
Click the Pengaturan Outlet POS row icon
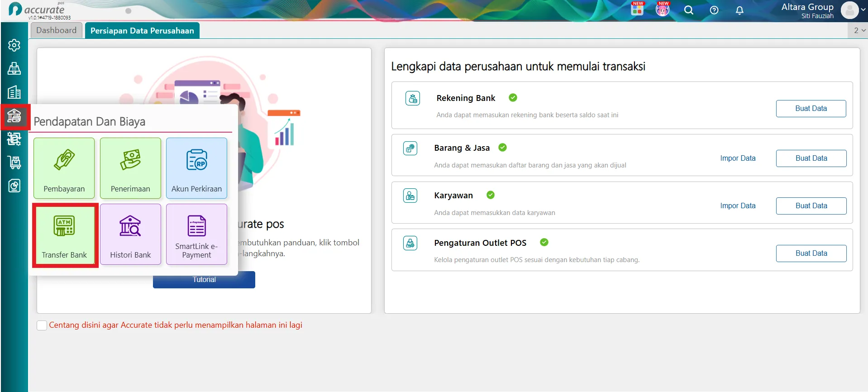410,243
